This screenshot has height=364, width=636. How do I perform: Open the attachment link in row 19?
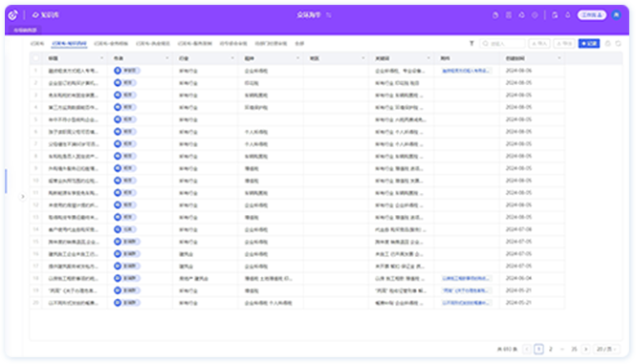(467, 290)
